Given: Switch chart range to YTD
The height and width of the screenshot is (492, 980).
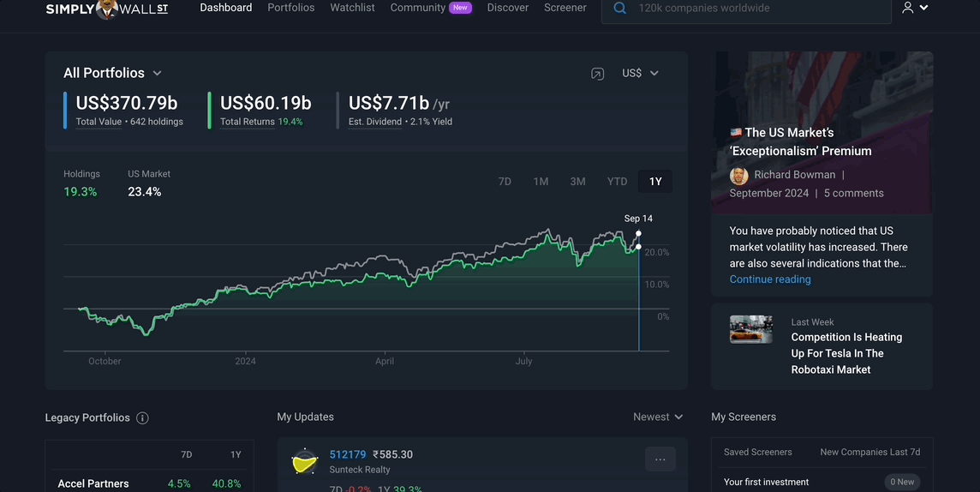Looking at the screenshot, I should tap(617, 182).
